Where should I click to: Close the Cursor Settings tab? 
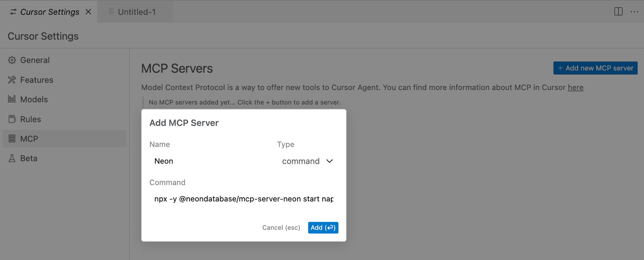89,12
